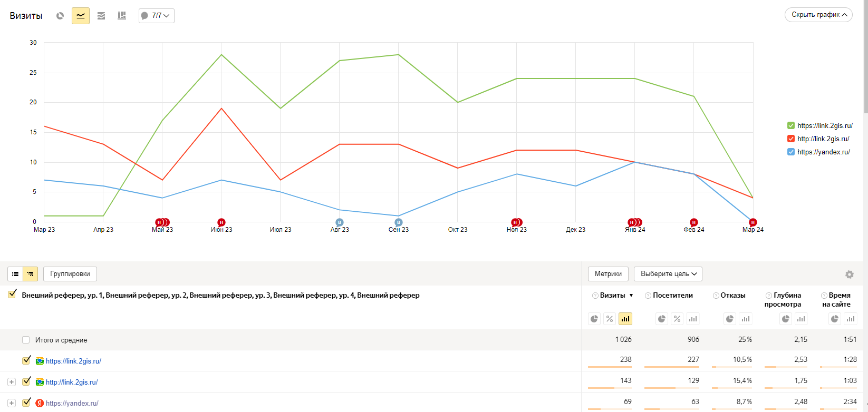Show Визиты column as percentages

(610, 319)
